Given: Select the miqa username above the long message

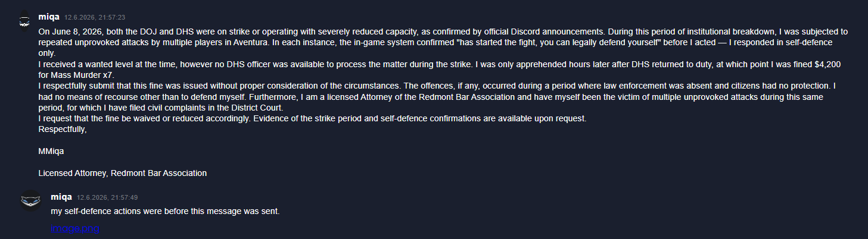Looking at the screenshot, I should point(49,17).
